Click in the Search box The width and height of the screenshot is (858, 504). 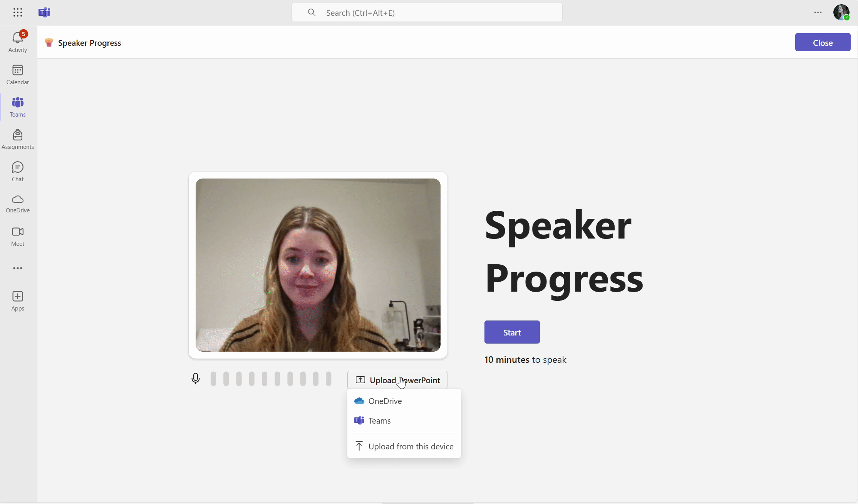tap(427, 13)
